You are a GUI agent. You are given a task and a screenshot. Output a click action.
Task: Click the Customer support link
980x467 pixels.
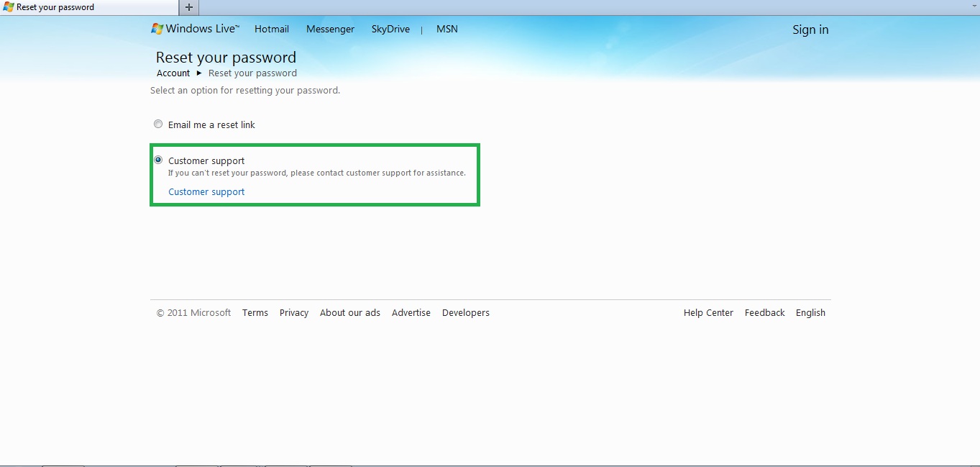click(x=206, y=191)
